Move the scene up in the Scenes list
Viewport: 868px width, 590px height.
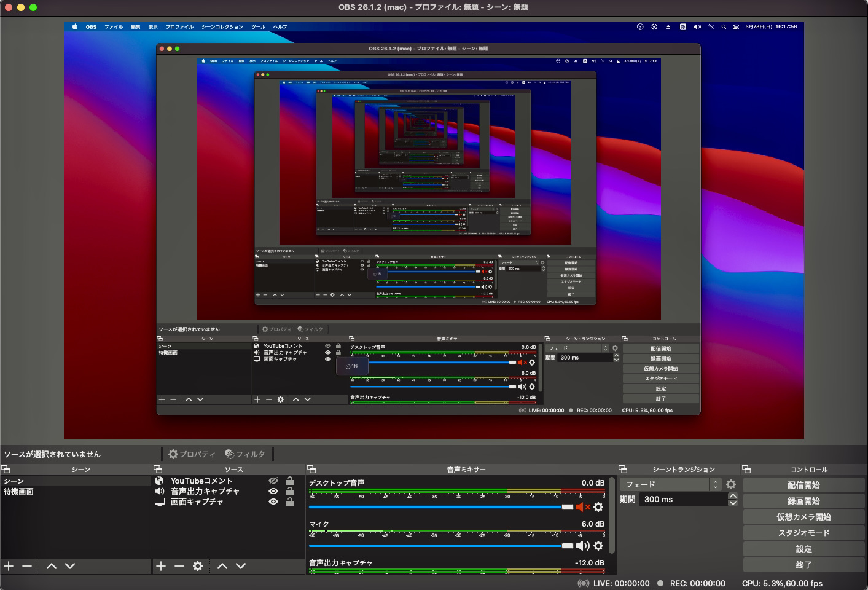[x=52, y=566]
